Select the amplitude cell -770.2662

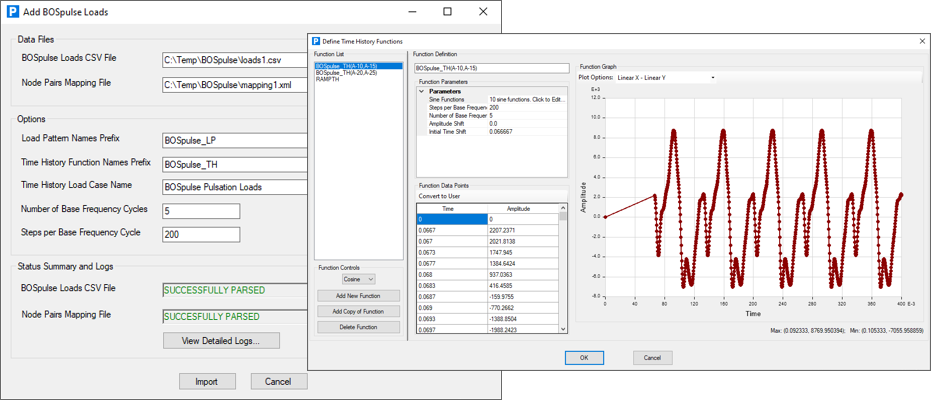pyautogui.click(x=523, y=307)
